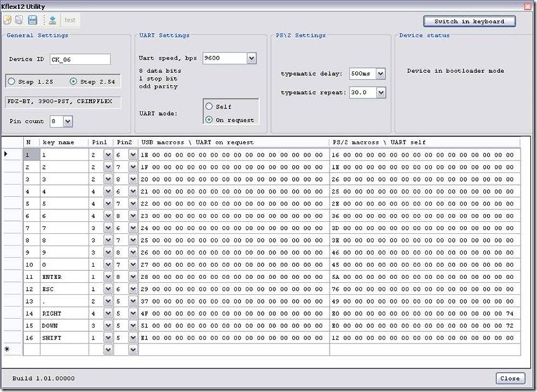Click the PS/2 macro cell starting with 76
Image resolution: width=537 pixels, height=392 pixels.
click(x=425, y=289)
